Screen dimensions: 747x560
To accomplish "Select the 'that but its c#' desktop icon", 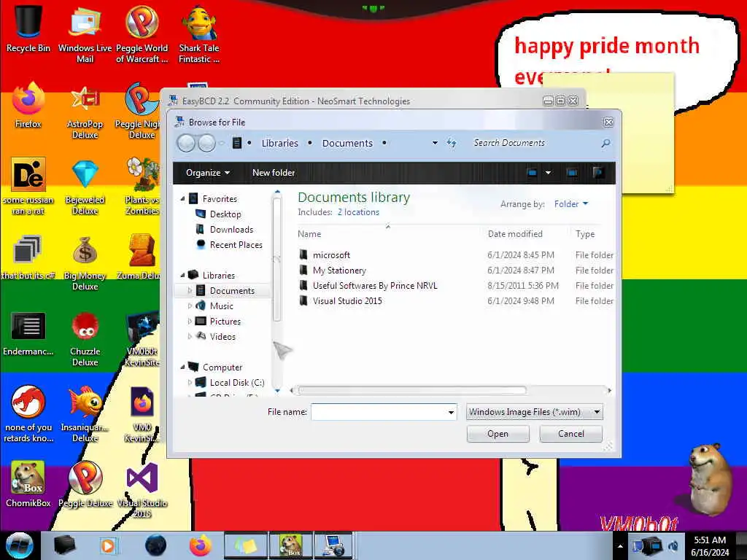I will pos(28,257).
